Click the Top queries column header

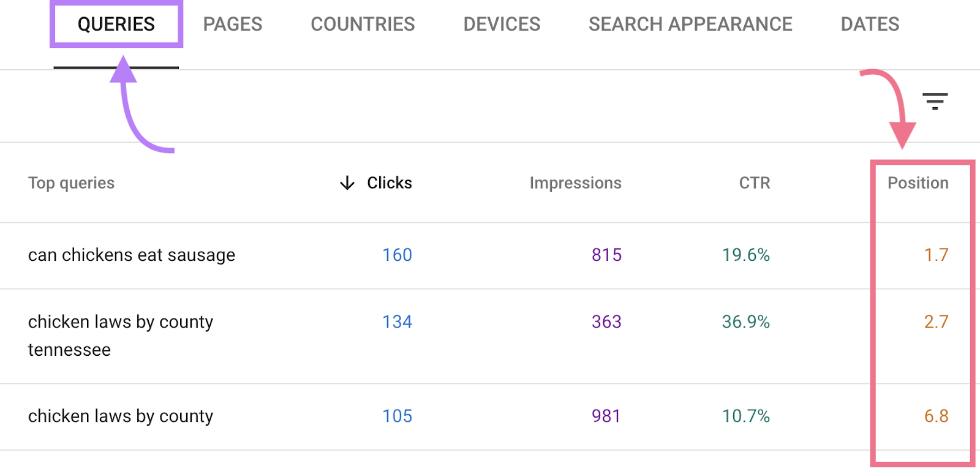(71, 183)
